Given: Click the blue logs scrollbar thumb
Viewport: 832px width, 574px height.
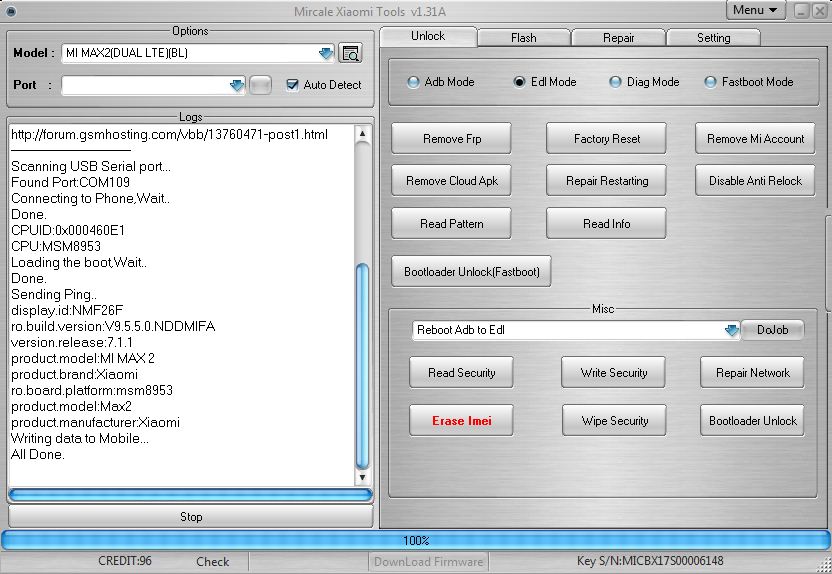Looking at the screenshot, I should click(362, 366).
